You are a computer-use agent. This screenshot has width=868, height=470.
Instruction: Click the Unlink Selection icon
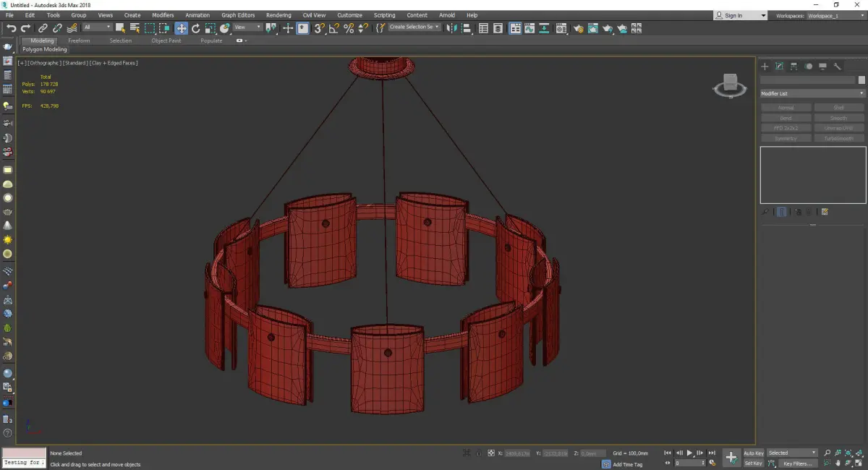pyautogui.click(x=57, y=28)
